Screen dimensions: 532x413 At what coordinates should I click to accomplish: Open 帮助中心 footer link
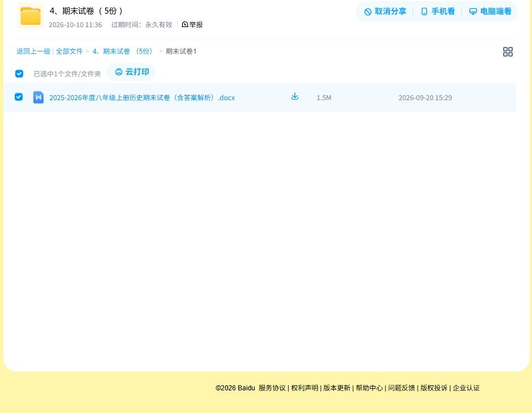[x=369, y=388]
